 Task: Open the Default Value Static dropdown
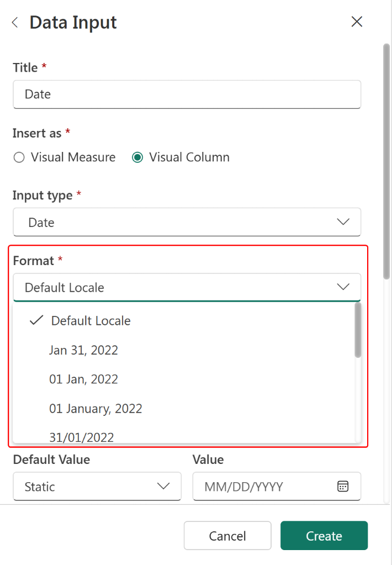point(97,487)
